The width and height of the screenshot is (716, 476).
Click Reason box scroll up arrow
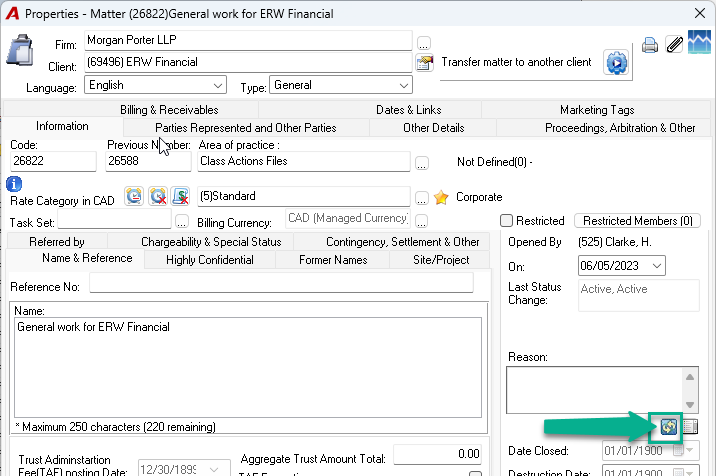coord(690,377)
